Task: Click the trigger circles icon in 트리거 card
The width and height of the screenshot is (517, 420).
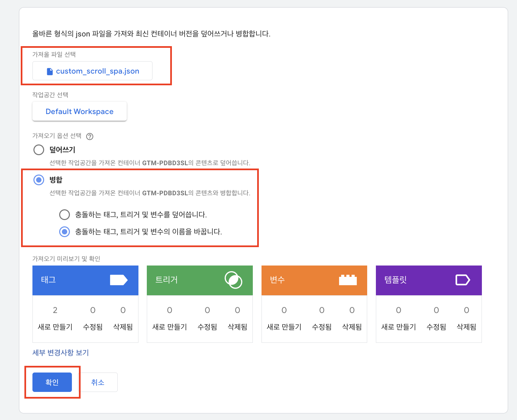Action: (x=233, y=280)
